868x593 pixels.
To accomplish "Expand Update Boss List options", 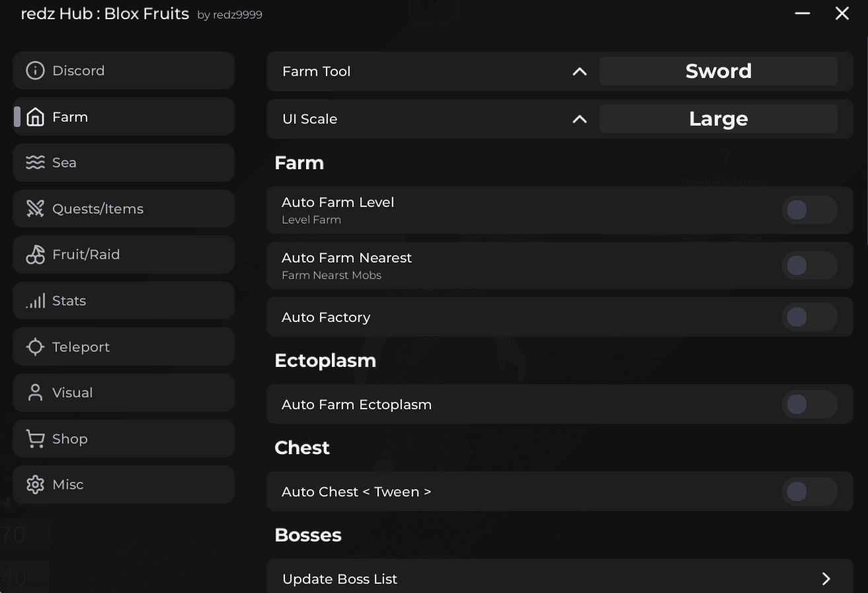I will pyautogui.click(x=825, y=578).
